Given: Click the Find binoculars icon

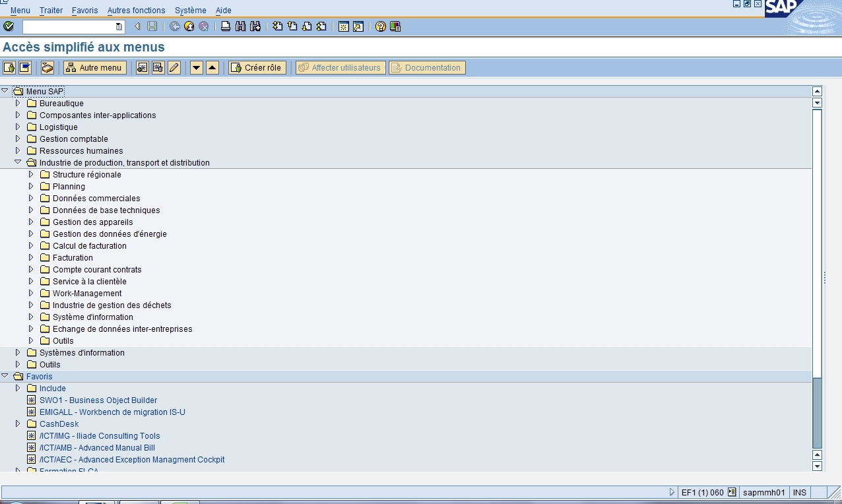Looking at the screenshot, I should [240, 26].
